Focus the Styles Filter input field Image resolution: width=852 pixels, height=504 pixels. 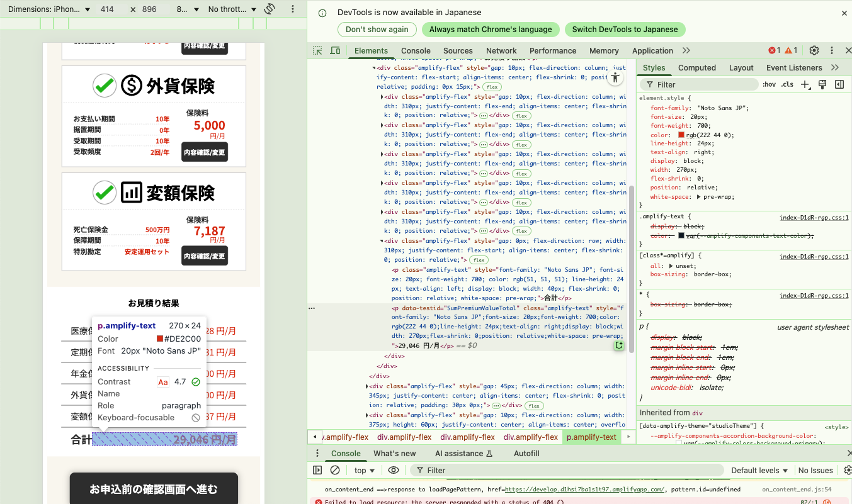pos(699,84)
